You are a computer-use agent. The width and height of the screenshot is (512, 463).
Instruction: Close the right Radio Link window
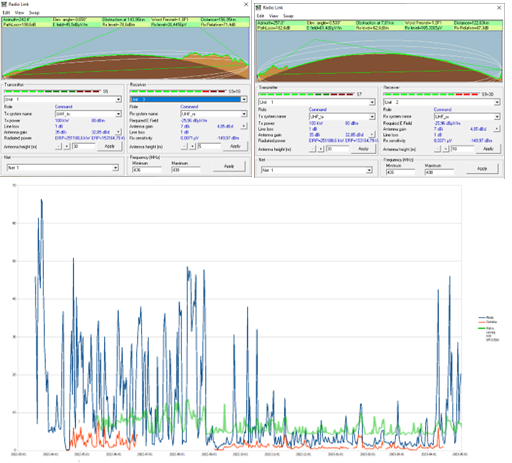click(499, 8)
